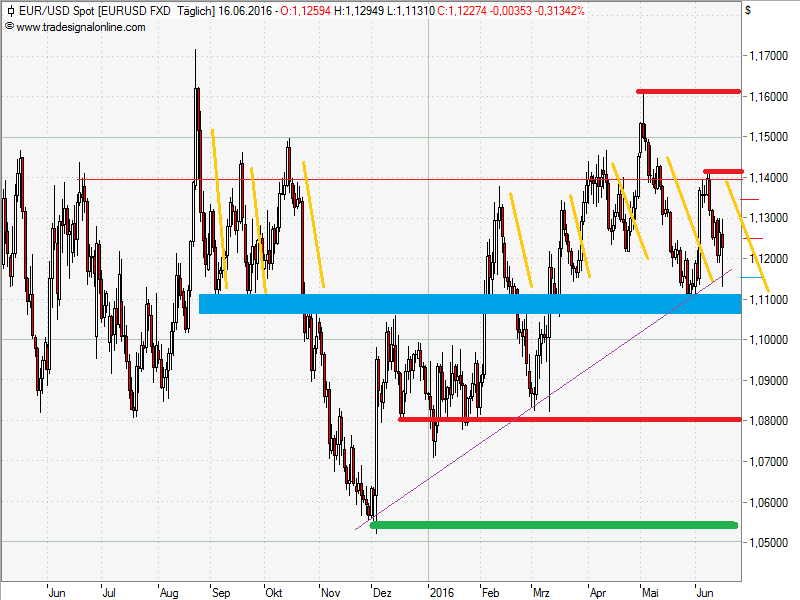The height and width of the screenshot is (600, 800).
Task: Select the purple ascending trendline
Action: 544,399
